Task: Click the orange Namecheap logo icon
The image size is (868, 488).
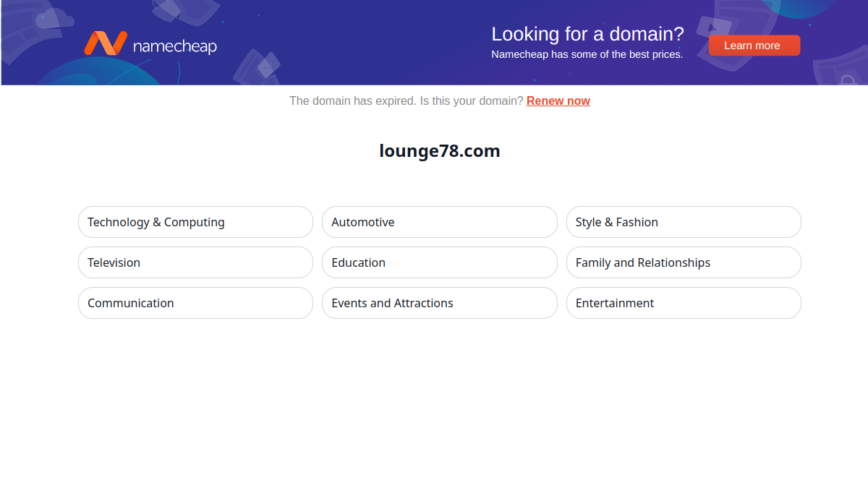Action: [106, 43]
